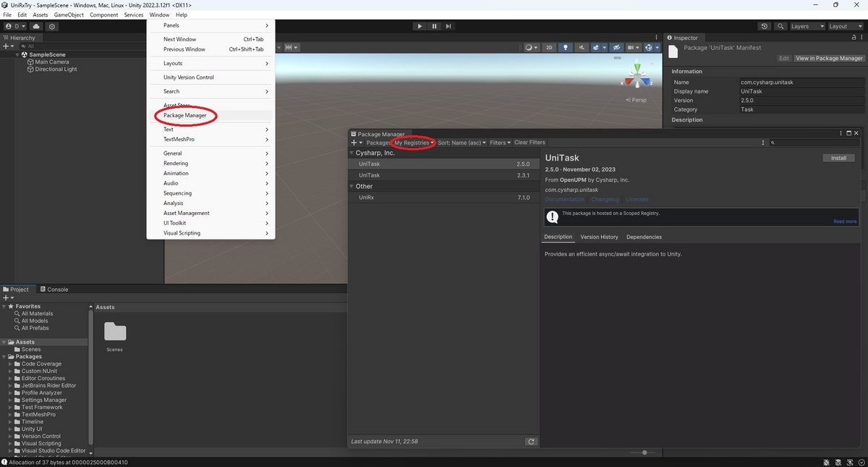Toggle 2D view mode in Scene toolbar
868x467 pixels.
[548, 47]
